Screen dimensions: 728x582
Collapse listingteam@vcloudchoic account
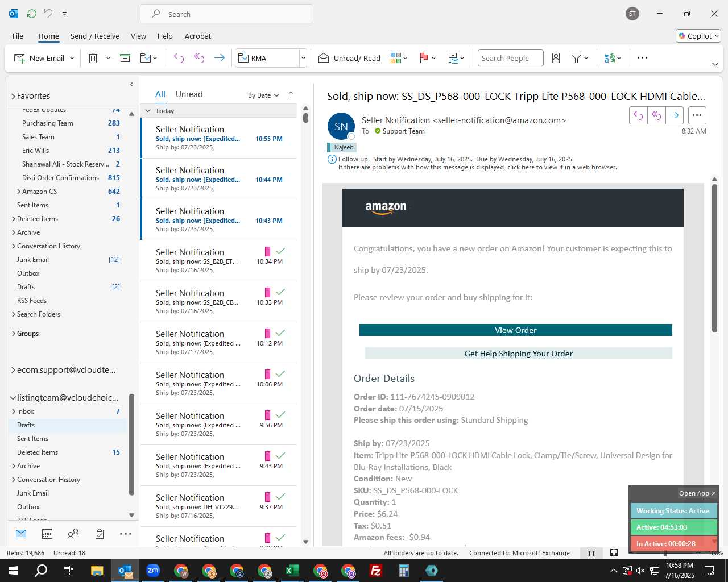(x=13, y=398)
